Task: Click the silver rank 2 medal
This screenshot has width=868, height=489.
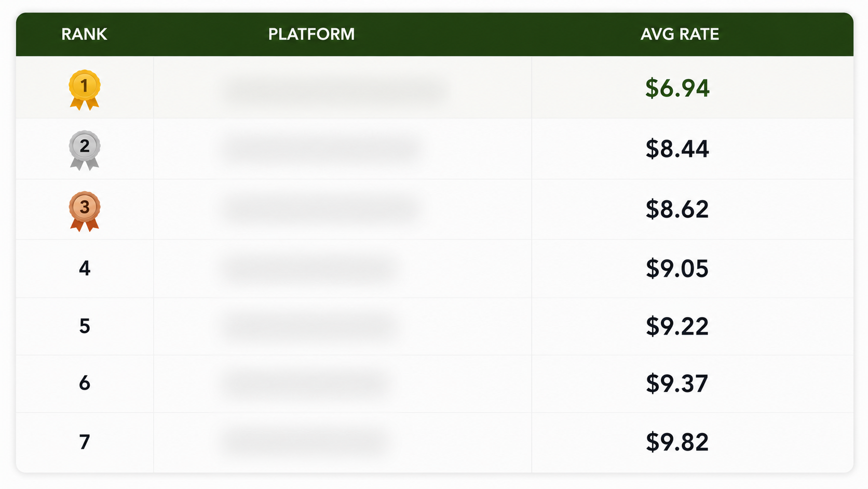Action: 85,150
